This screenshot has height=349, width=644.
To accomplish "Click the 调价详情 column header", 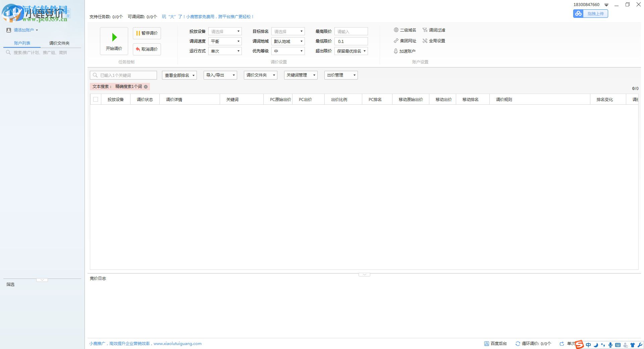I will [x=190, y=99].
